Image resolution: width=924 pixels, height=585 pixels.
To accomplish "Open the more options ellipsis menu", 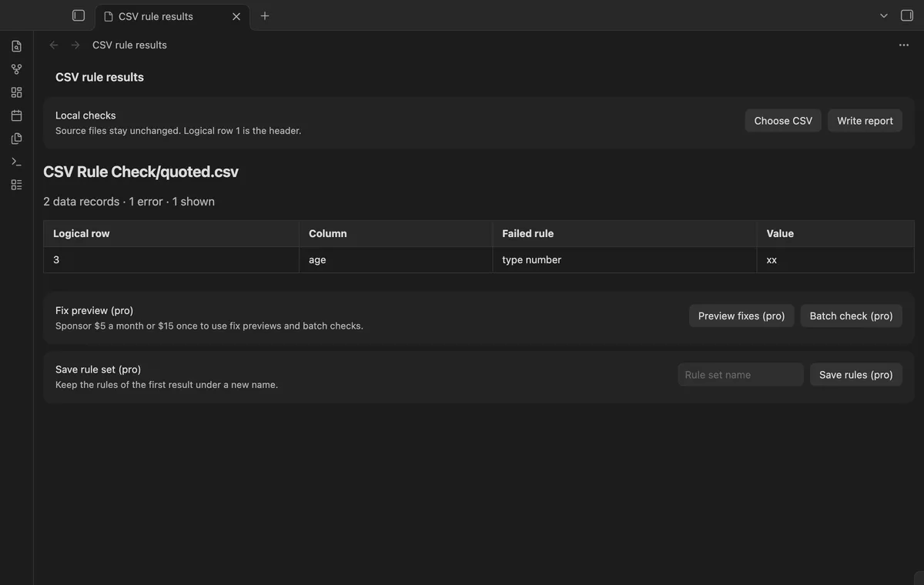I will tap(904, 45).
